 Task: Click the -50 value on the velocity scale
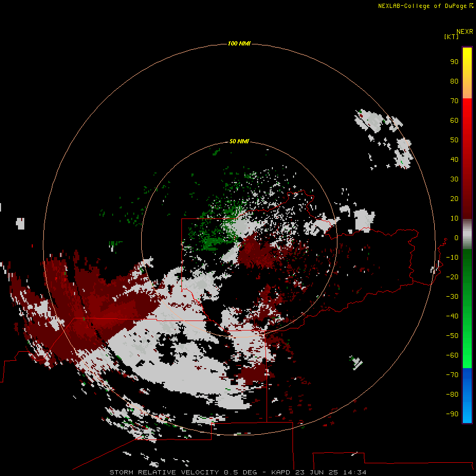click(452, 335)
